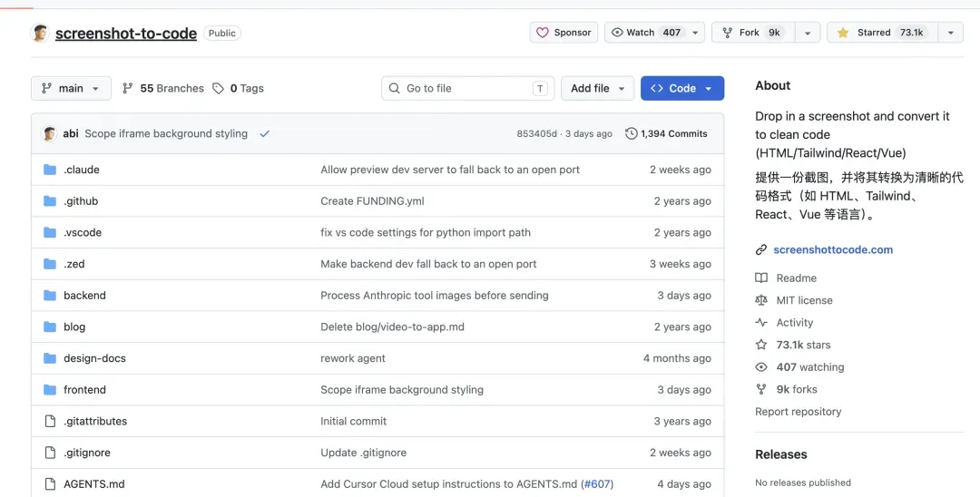Click the Fork button
This screenshot has width=980, height=497.
tap(753, 33)
